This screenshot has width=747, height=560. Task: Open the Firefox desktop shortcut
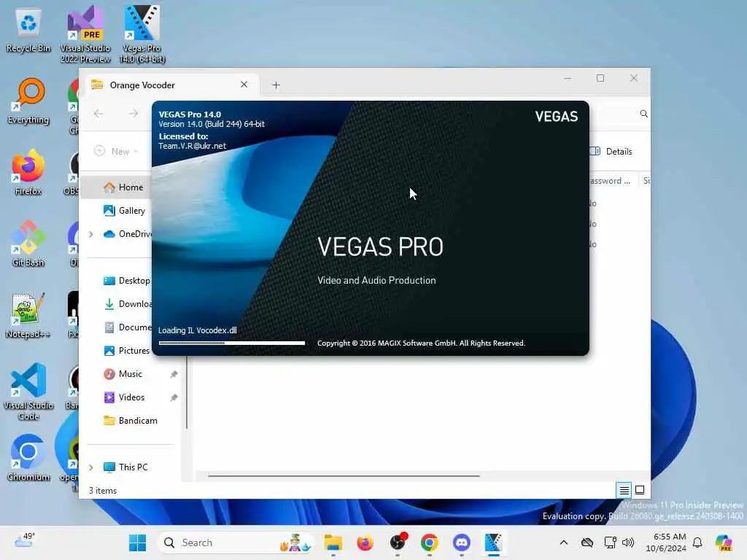28,173
